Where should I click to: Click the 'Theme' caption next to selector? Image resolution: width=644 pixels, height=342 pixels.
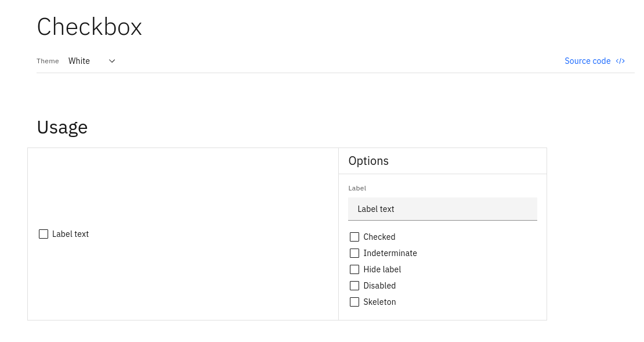click(48, 61)
